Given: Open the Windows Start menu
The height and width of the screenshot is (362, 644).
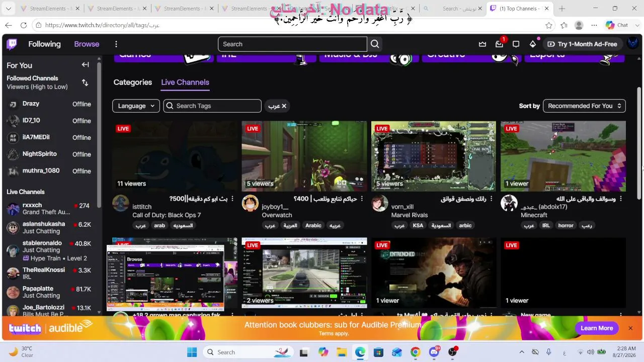Looking at the screenshot, I should coord(192,352).
